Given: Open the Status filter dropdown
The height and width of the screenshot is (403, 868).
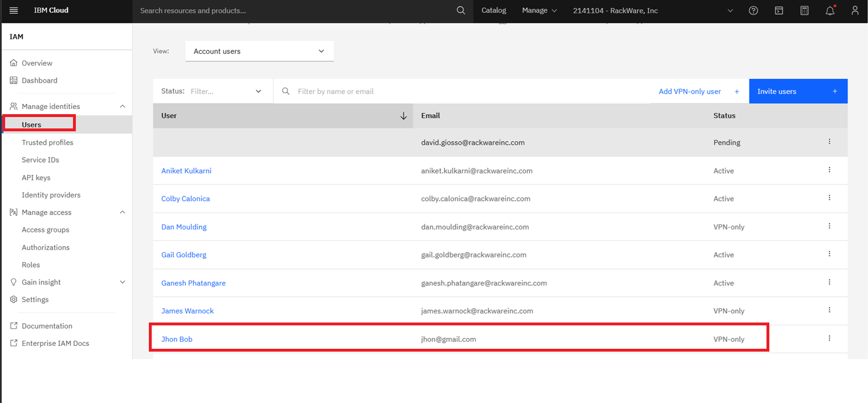Looking at the screenshot, I should tap(213, 91).
